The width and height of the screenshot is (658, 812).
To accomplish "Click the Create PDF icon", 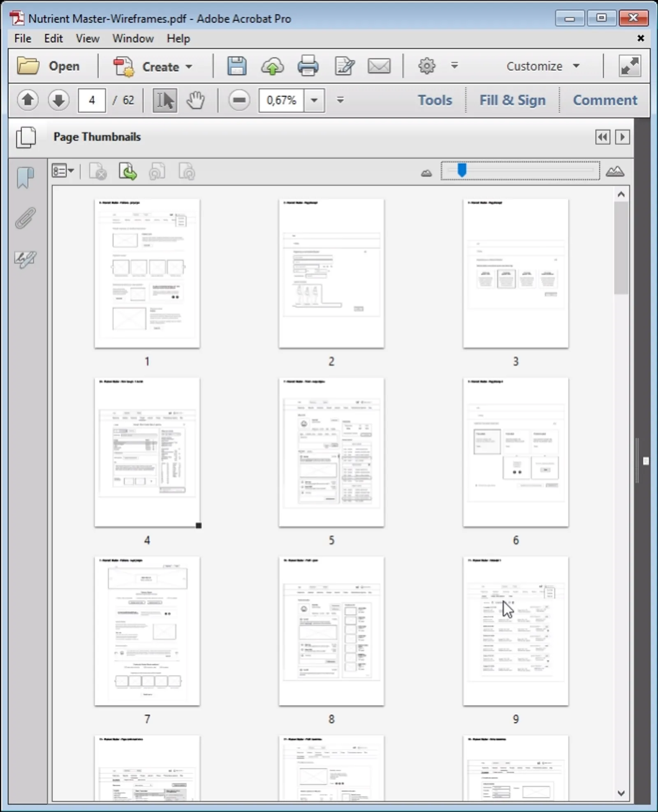I will click(x=123, y=67).
